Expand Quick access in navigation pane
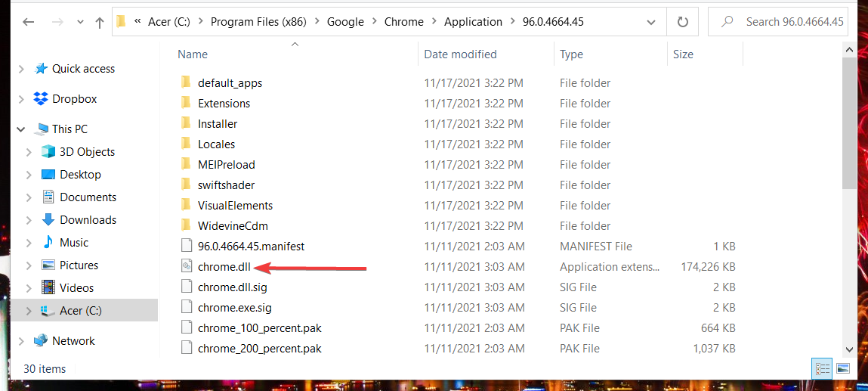The image size is (868, 391). [22, 70]
